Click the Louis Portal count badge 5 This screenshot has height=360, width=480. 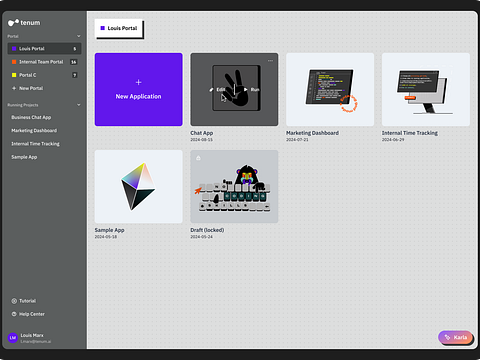(x=75, y=49)
